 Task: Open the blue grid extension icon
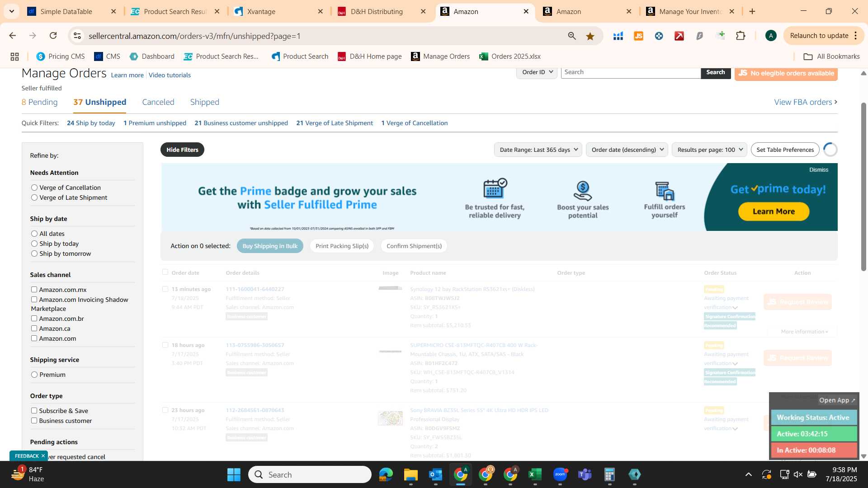tap(618, 36)
